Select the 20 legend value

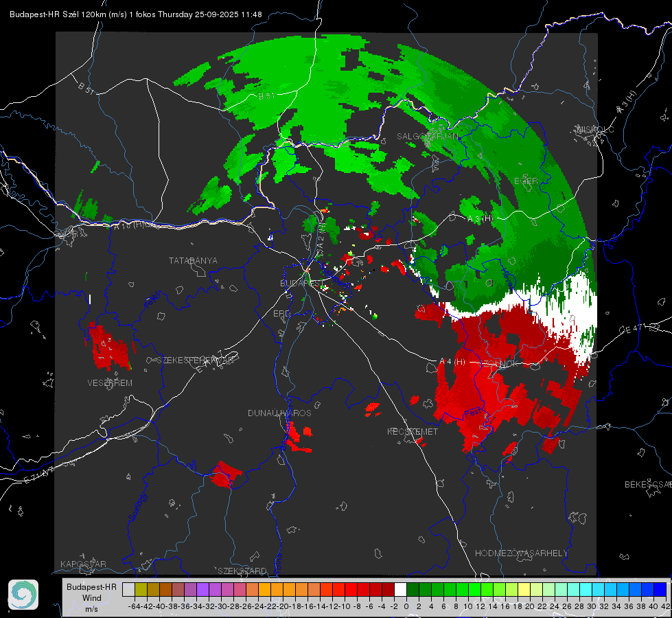tap(530, 606)
